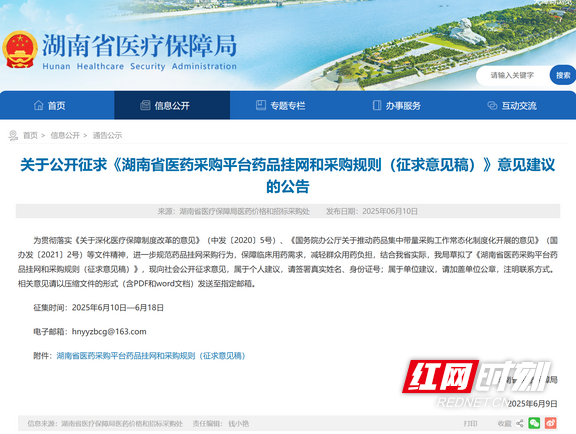
Task: Share the article to WeChat
Action: click(x=534, y=423)
